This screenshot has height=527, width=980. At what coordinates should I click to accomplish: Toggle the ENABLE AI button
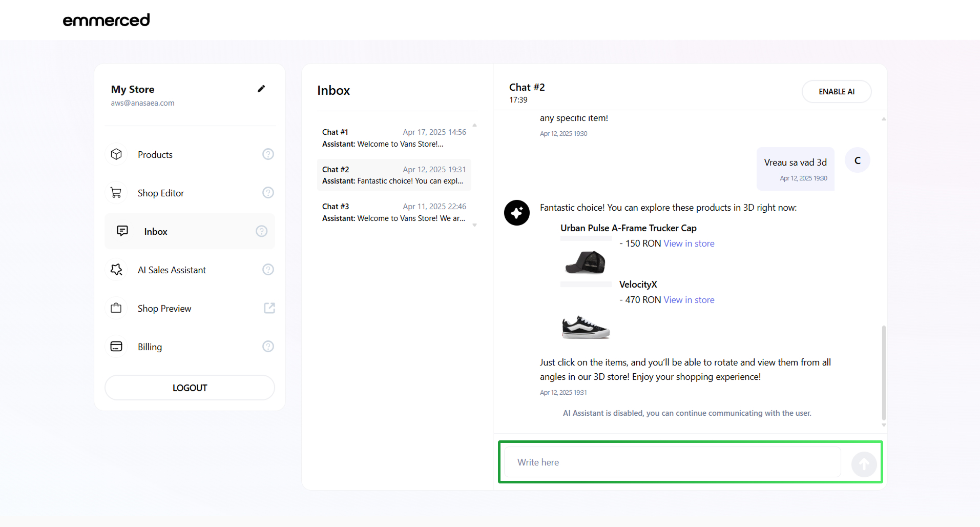[x=836, y=92]
